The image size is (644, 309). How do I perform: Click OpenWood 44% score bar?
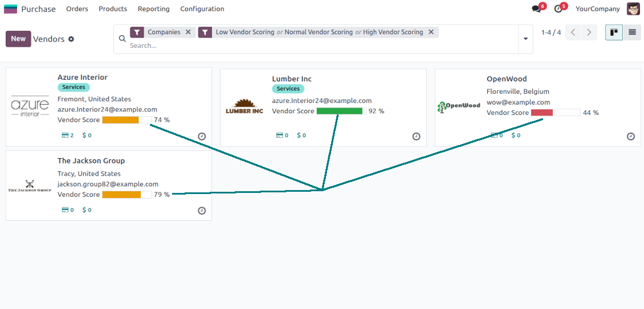coord(556,113)
